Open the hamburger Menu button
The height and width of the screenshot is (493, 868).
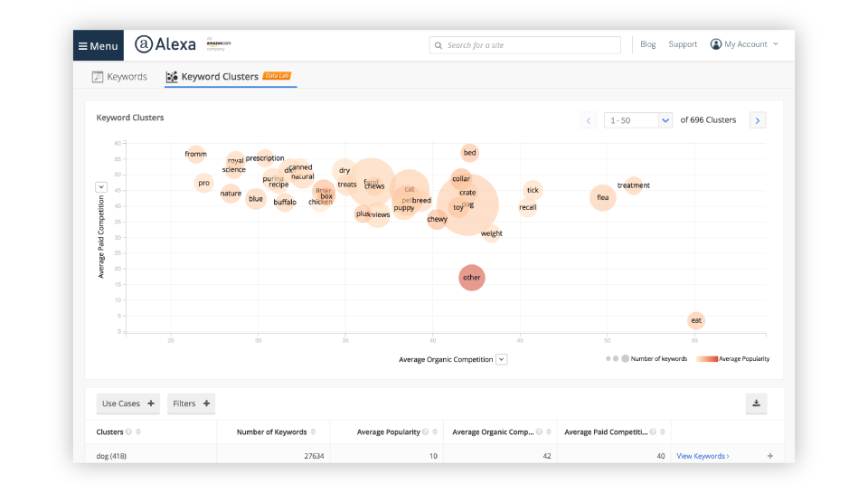click(x=98, y=45)
